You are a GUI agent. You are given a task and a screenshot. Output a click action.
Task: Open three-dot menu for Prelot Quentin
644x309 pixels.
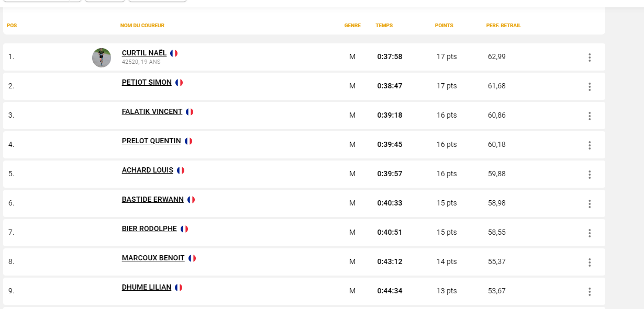click(590, 145)
